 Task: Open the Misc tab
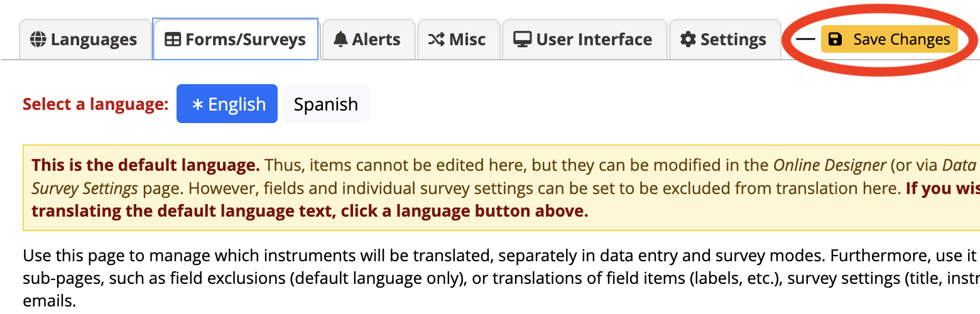(x=458, y=40)
